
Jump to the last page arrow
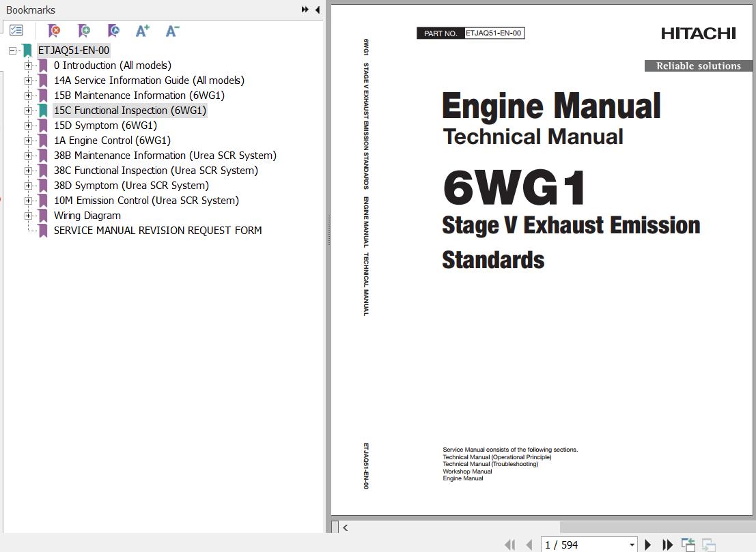pyautogui.click(x=668, y=544)
